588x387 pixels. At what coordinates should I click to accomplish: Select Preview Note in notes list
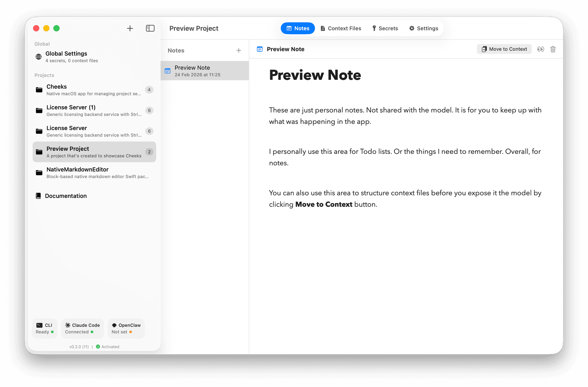click(205, 71)
